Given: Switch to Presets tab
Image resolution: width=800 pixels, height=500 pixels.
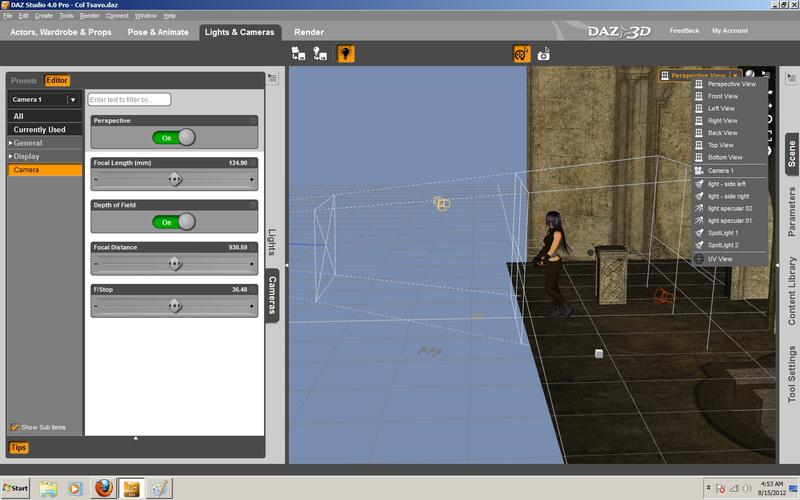Looking at the screenshot, I should click(x=24, y=81).
